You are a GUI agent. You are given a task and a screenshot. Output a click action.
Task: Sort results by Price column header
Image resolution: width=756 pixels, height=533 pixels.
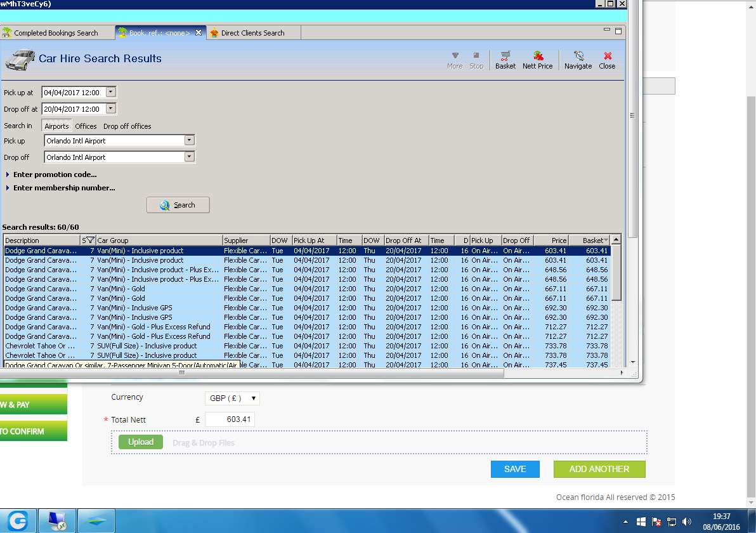pyautogui.click(x=551, y=240)
